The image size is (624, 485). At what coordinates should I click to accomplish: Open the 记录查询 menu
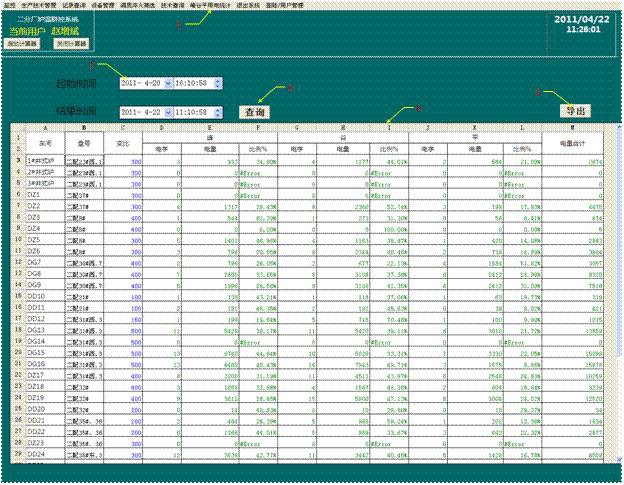pos(76,5)
